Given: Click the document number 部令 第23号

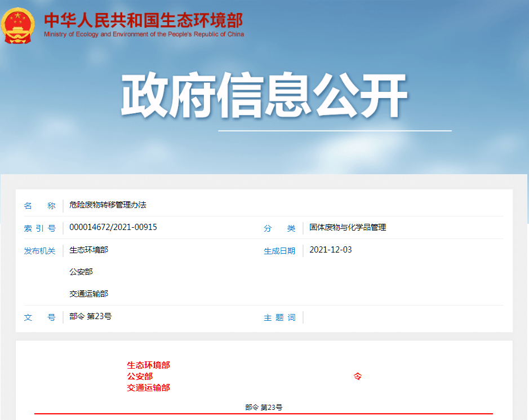Looking at the screenshot, I should coord(88,317).
